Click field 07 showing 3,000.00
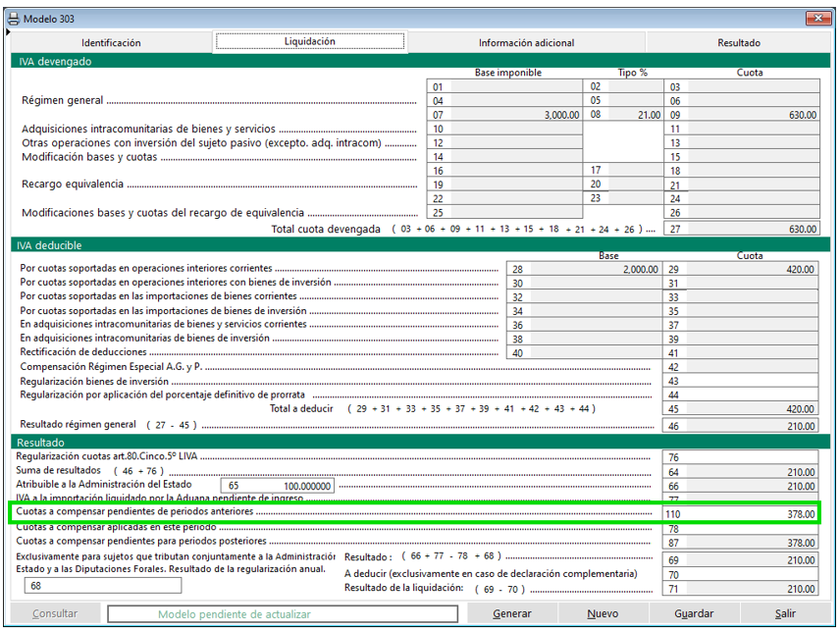This screenshot has height=632, width=840. pos(504,115)
